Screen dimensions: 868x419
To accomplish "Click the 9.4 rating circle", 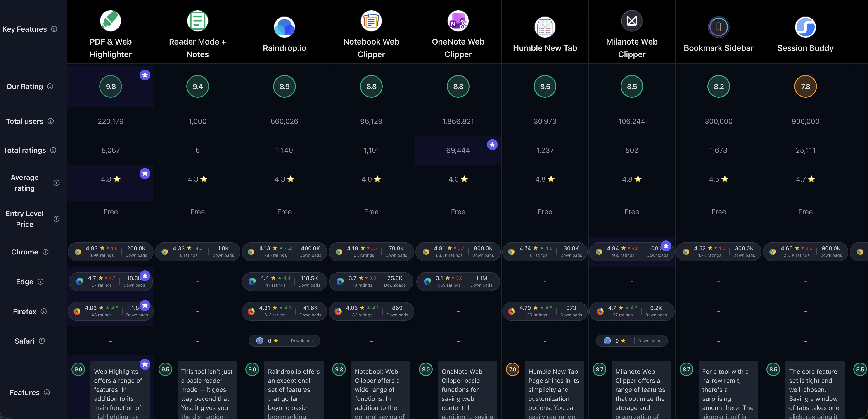I will tap(197, 87).
